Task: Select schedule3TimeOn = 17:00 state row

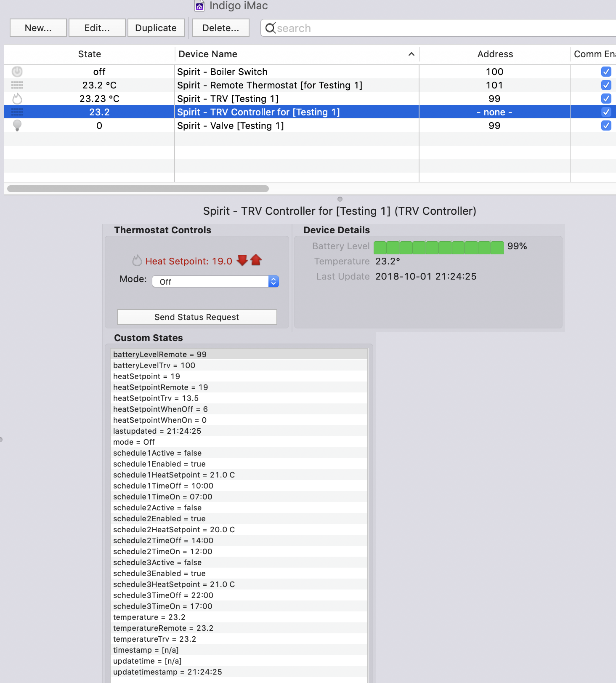Action: 239,606
